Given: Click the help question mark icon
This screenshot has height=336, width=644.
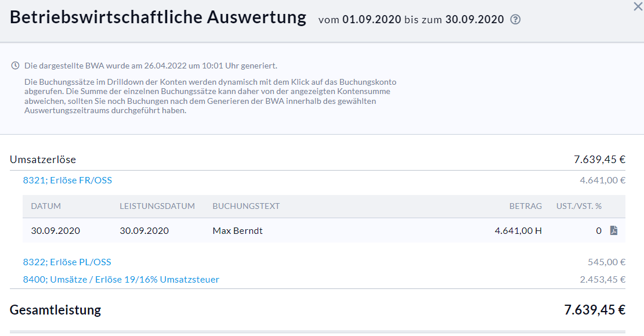Looking at the screenshot, I should (x=515, y=19).
